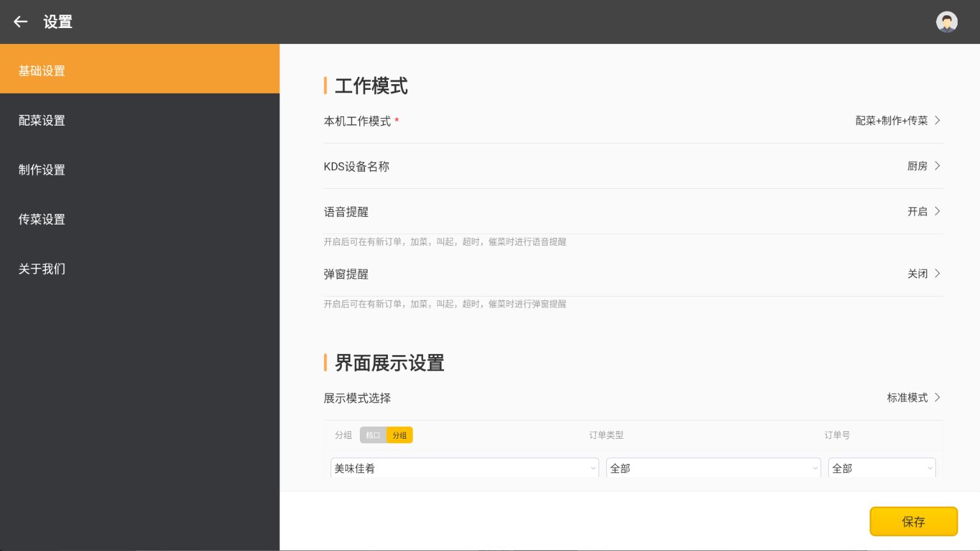The height and width of the screenshot is (551, 980).
Task: Open the 美味佳肴 dropdown
Action: pos(464,468)
